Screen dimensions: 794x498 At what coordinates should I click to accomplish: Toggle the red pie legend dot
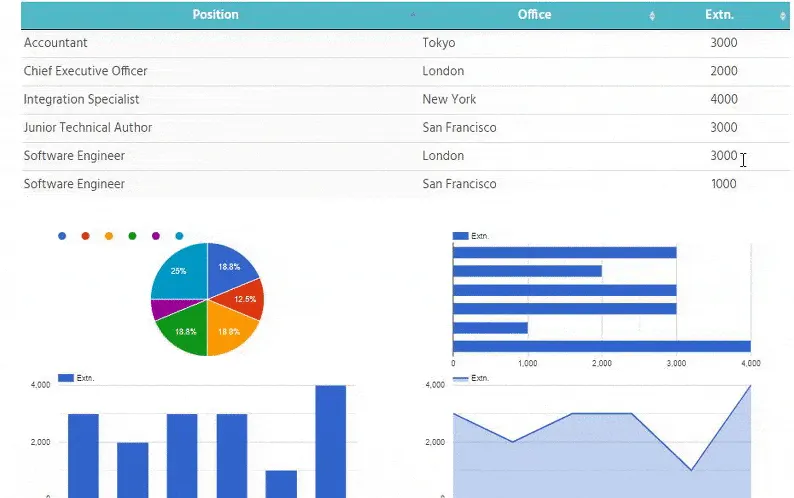(x=85, y=236)
